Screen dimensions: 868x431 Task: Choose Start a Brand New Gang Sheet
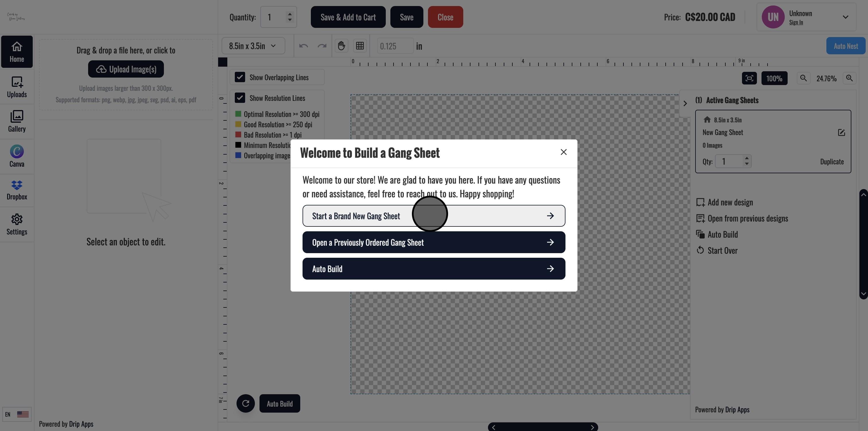point(433,216)
